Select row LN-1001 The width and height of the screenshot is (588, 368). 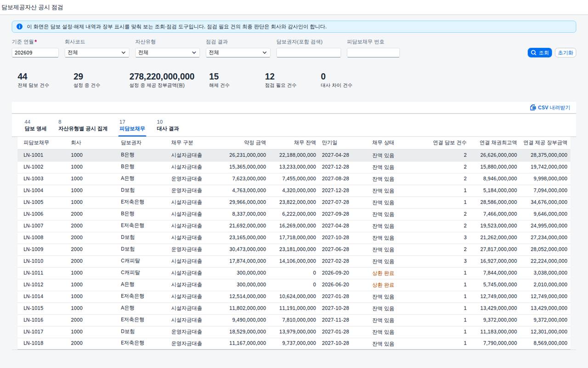click(x=294, y=155)
